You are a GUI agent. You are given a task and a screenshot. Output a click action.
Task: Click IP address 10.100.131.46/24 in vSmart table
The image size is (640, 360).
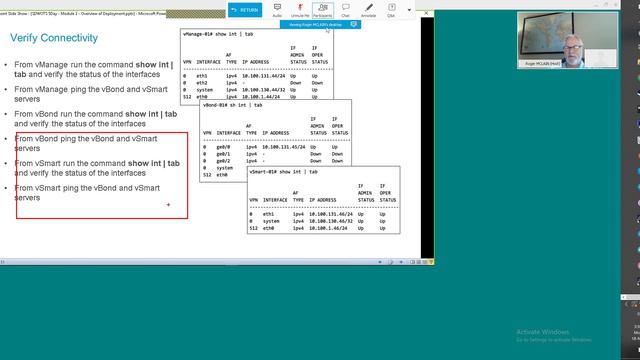[x=331, y=214]
